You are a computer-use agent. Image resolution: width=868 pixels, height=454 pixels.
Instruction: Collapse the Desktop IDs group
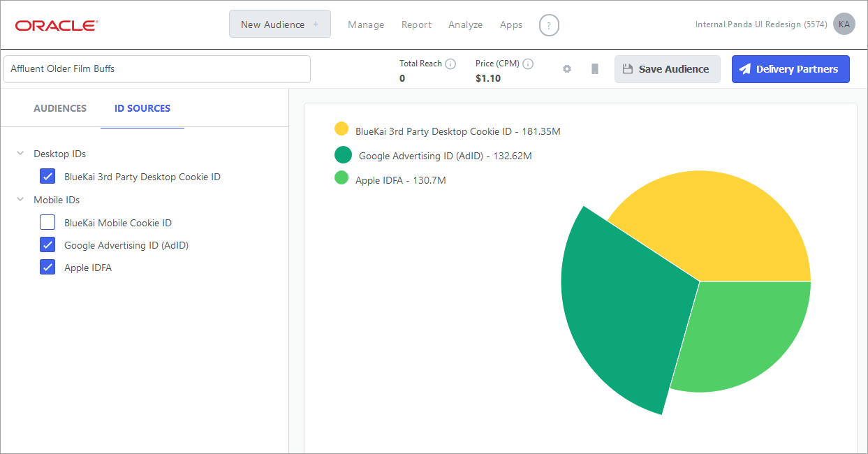20,154
